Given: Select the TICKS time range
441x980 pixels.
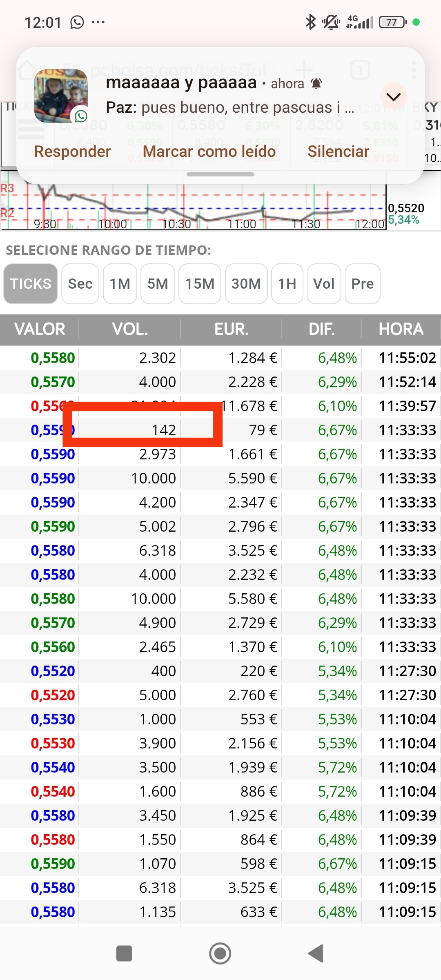Looking at the screenshot, I should (x=31, y=284).
